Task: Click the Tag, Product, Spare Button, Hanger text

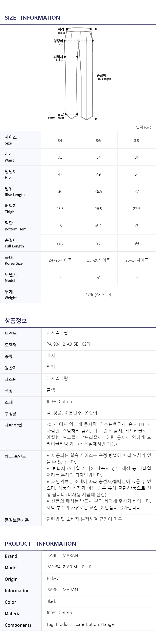Action: (x=81, y=624)
